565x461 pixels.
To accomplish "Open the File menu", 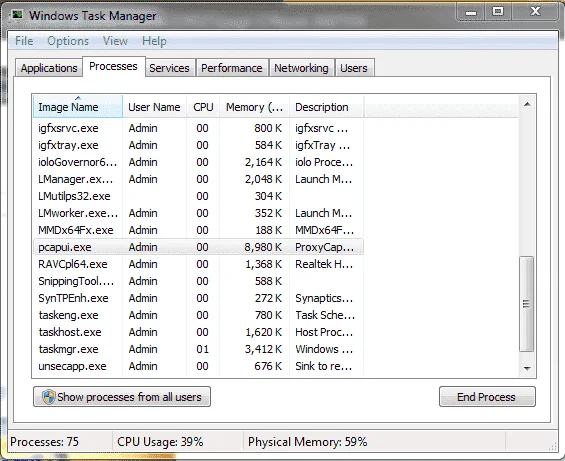I will click(x=24, y=41).
